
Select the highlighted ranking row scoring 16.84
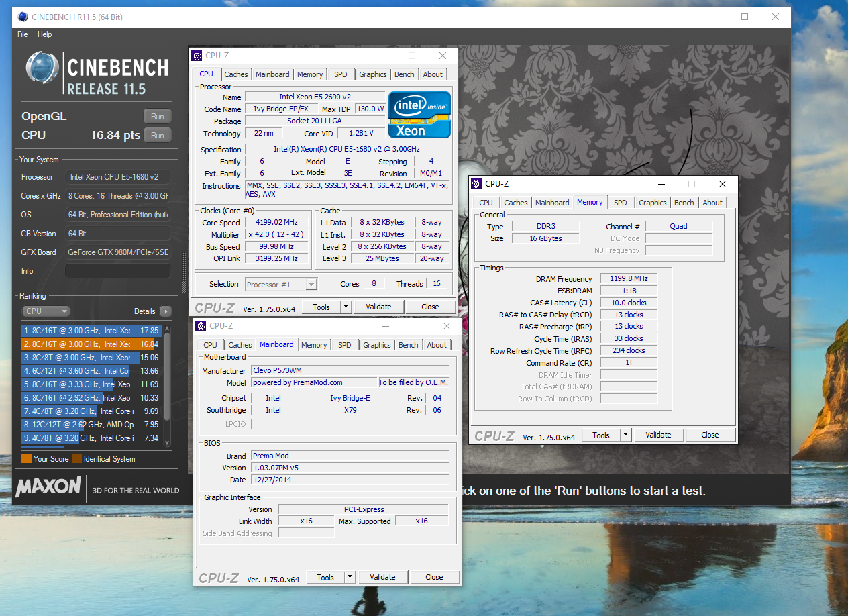click(x=91, y=344)
